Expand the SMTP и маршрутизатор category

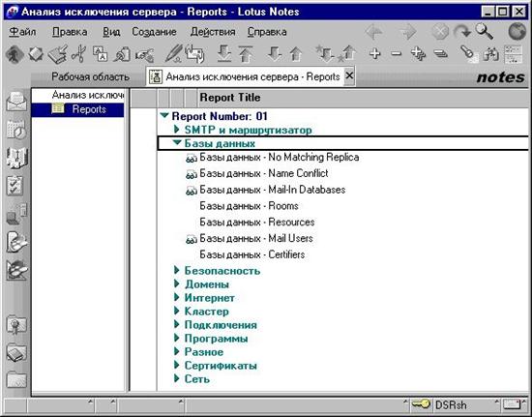tap(176, 130)
